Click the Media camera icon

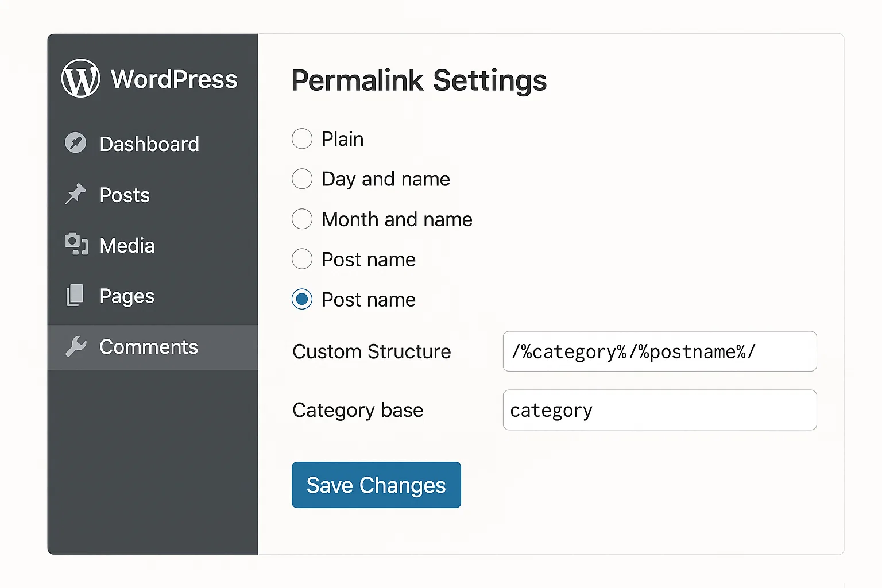pyautogui.click(x=75, y=245)
